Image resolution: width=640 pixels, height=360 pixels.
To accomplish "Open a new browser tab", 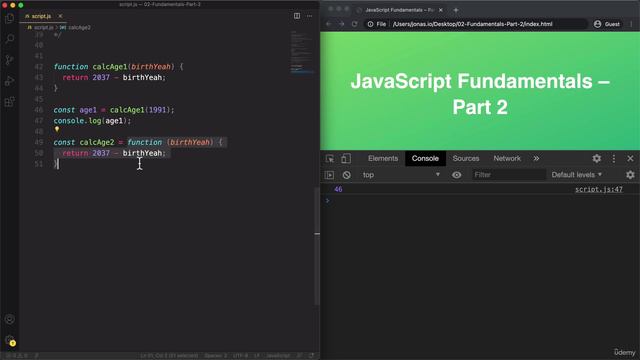I will click(456, 10).
